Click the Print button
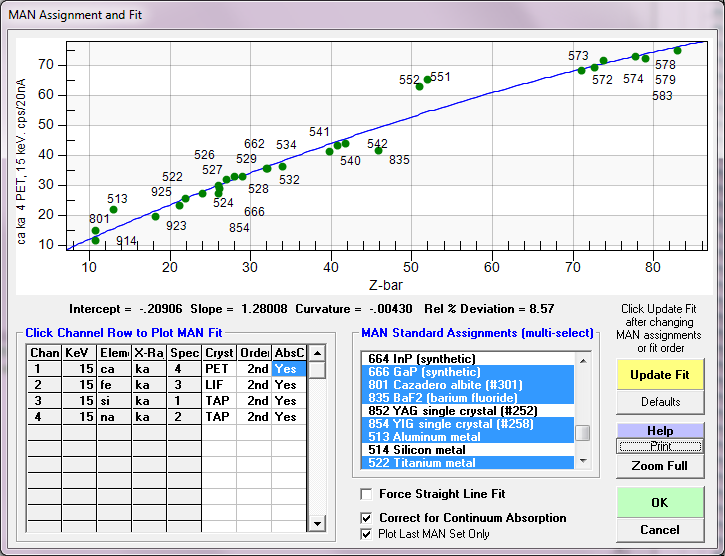The width and height of the screenshot is (725, 556). (660, 446)
